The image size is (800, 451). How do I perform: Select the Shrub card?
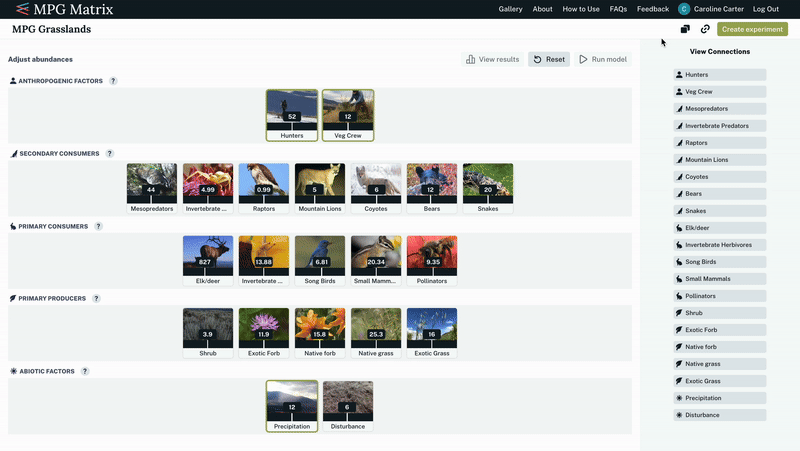point(208,333)
